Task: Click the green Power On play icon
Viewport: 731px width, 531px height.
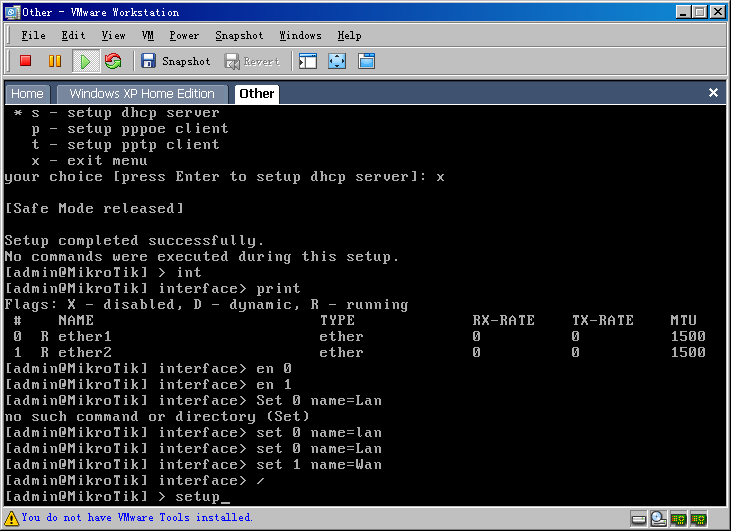Action: [86, 61]
